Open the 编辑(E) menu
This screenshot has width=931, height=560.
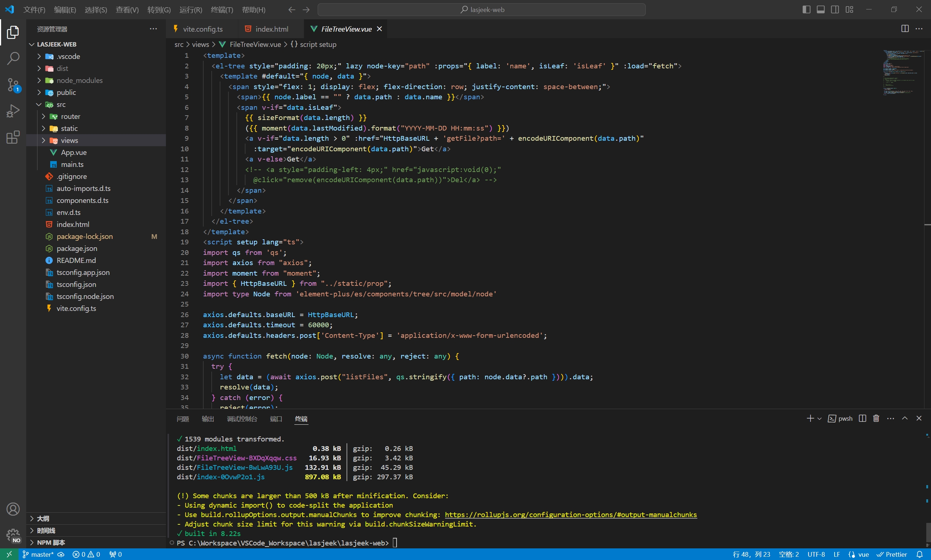65,10
